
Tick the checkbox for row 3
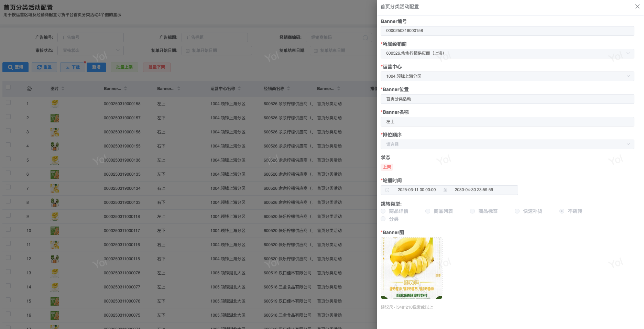pyautogui.click(x=8, y=131)
